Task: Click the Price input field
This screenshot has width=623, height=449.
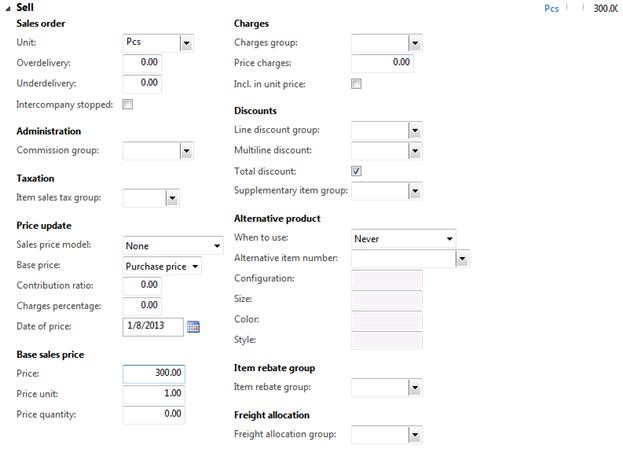Action: point(154,373)
